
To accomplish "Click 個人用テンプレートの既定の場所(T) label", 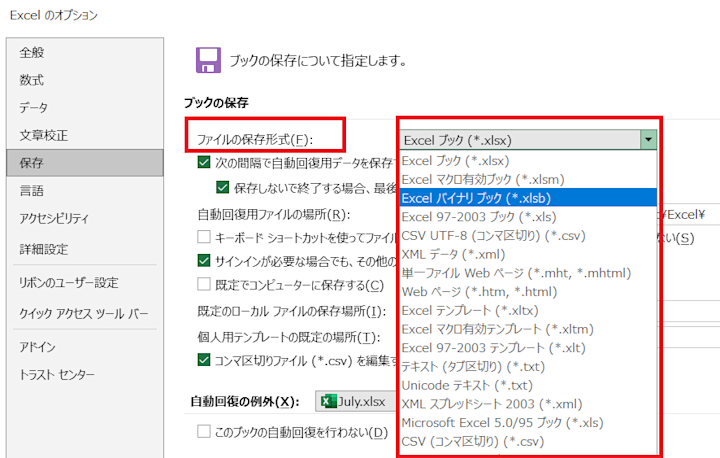I will point(289,337).
